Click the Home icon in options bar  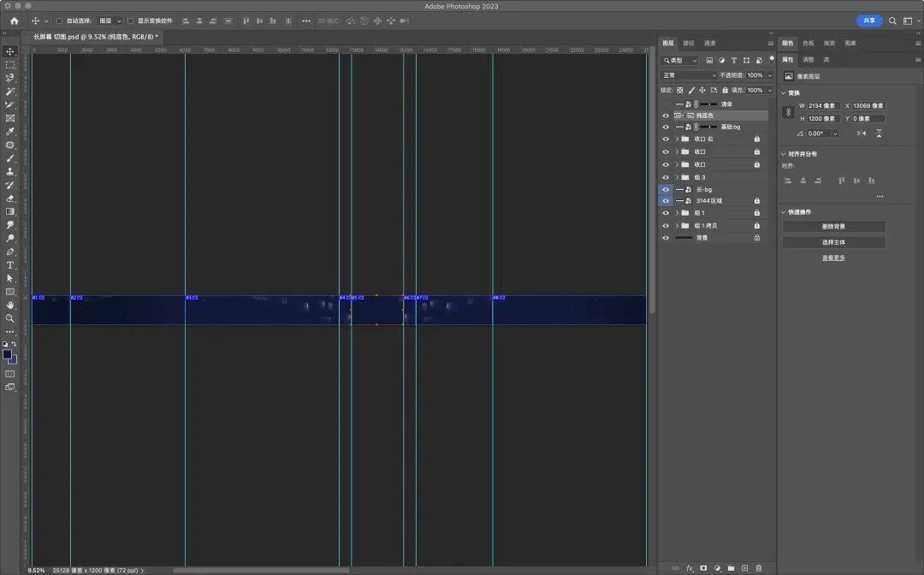click(x=15, y=21)
